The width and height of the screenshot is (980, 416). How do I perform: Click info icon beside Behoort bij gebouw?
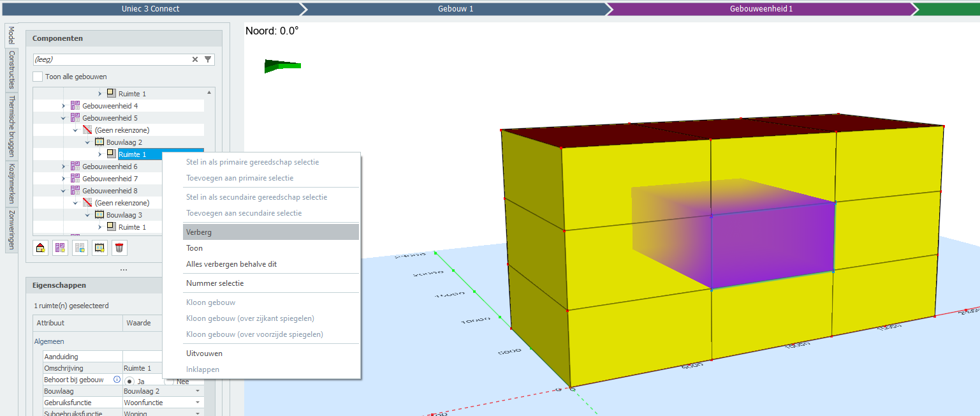[117, 380]
